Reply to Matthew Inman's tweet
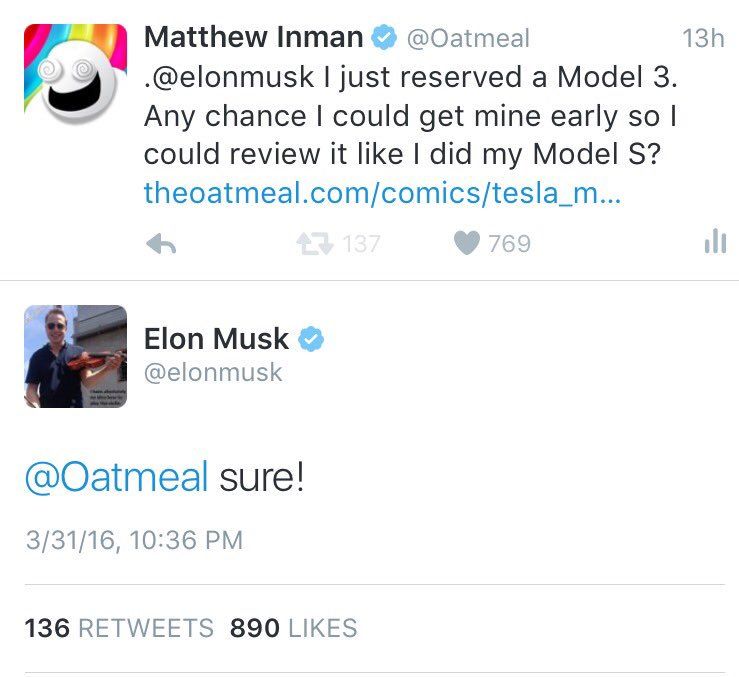The image size is (739, 677). [x=162, y=244]
